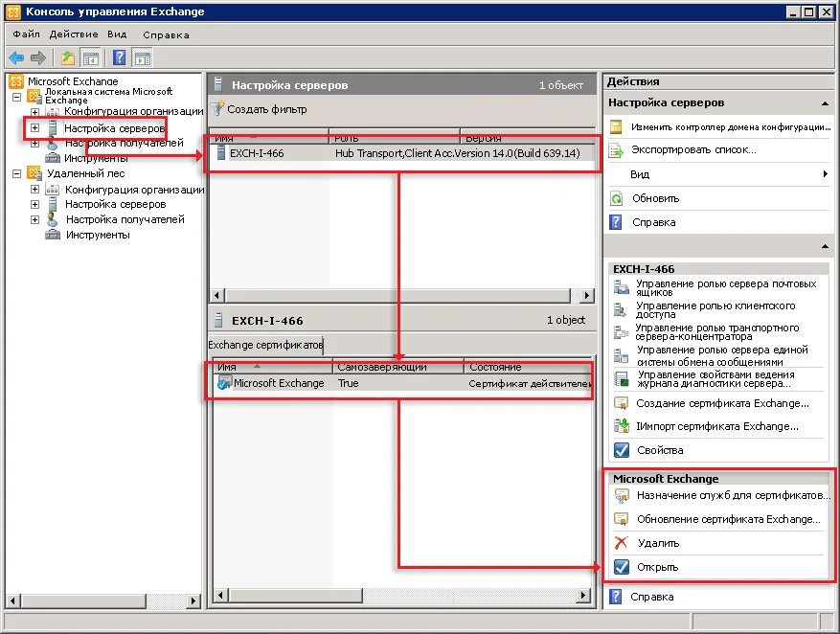
Task: Open the Help menu (Справка) in menu bar
Action: 166,34
